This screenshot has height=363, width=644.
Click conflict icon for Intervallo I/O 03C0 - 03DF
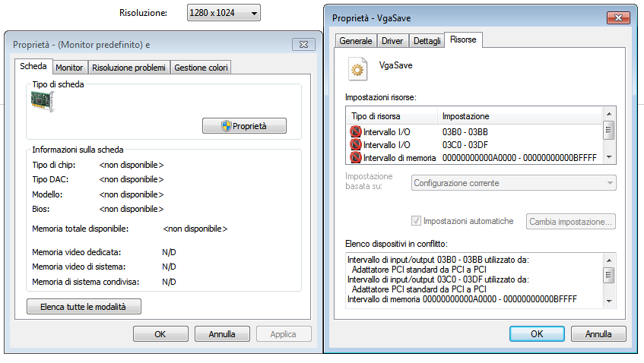pyautogui.click(x=356, y=144)
